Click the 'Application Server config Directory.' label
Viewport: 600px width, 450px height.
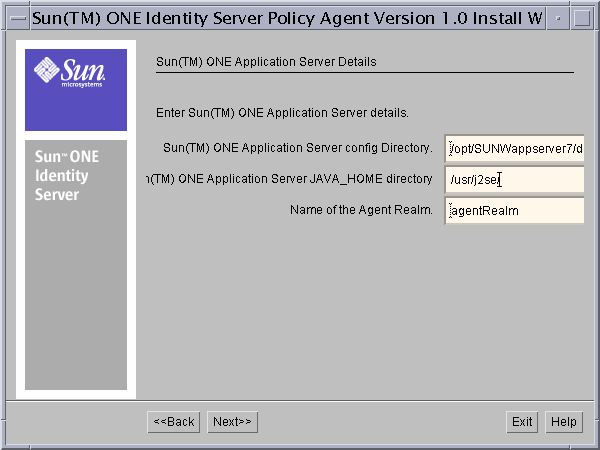point(298,148)
